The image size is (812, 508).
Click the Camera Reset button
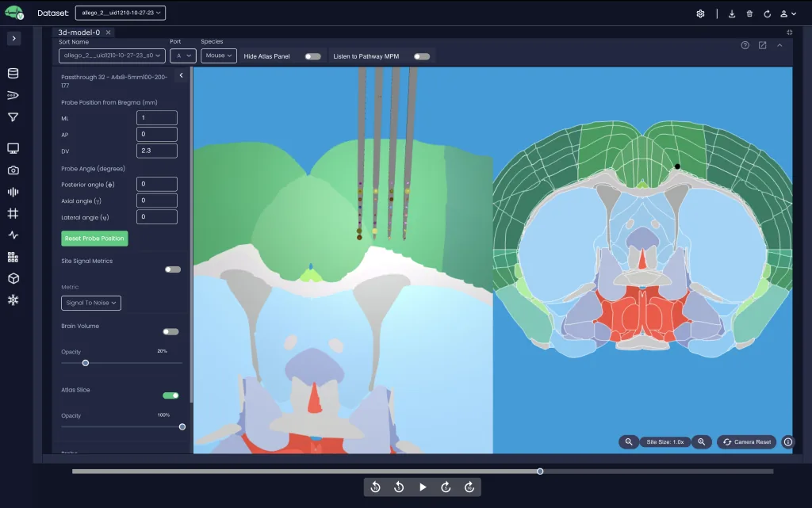[x=747, y=441]
